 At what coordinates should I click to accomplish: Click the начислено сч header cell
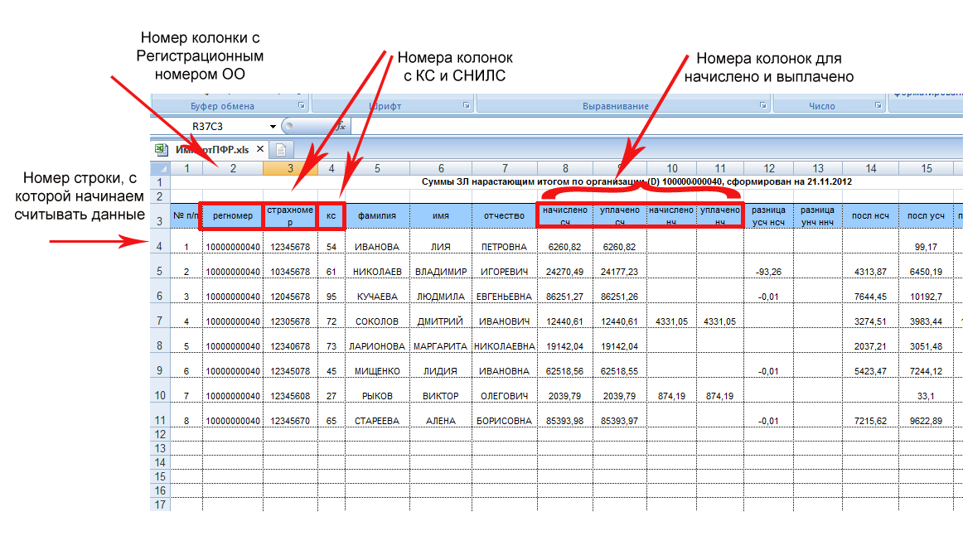pyautogui.click(x=565, y=216)
